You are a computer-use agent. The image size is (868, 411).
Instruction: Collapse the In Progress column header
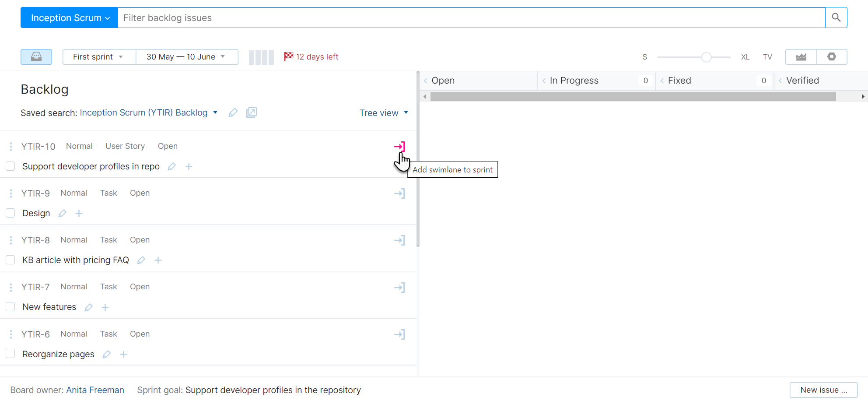[544, 81]
